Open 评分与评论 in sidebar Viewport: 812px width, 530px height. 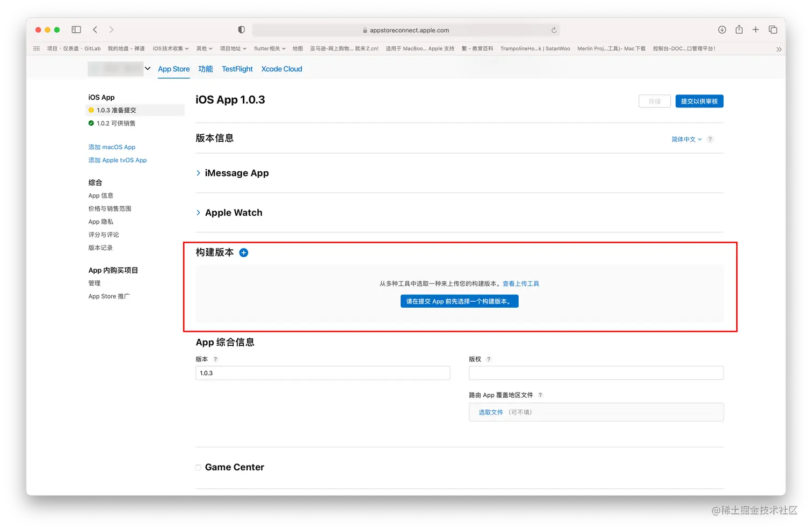(104, 235)
